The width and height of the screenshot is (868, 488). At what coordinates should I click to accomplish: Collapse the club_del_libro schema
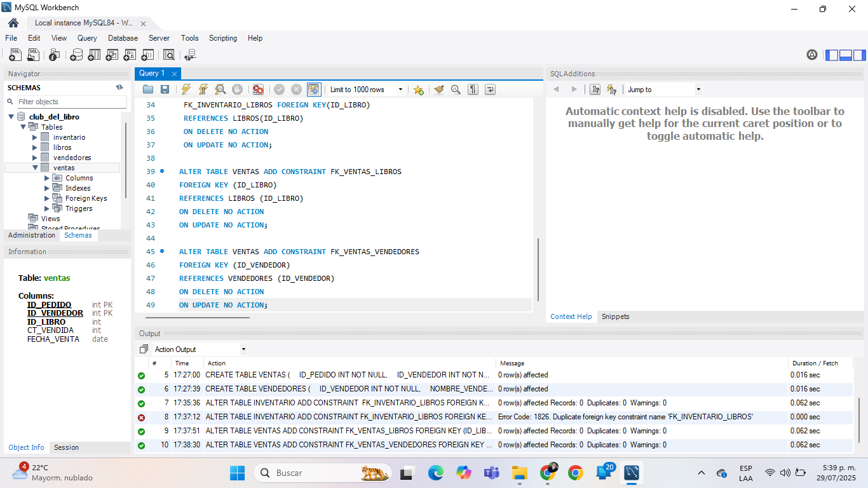[11, 117]
